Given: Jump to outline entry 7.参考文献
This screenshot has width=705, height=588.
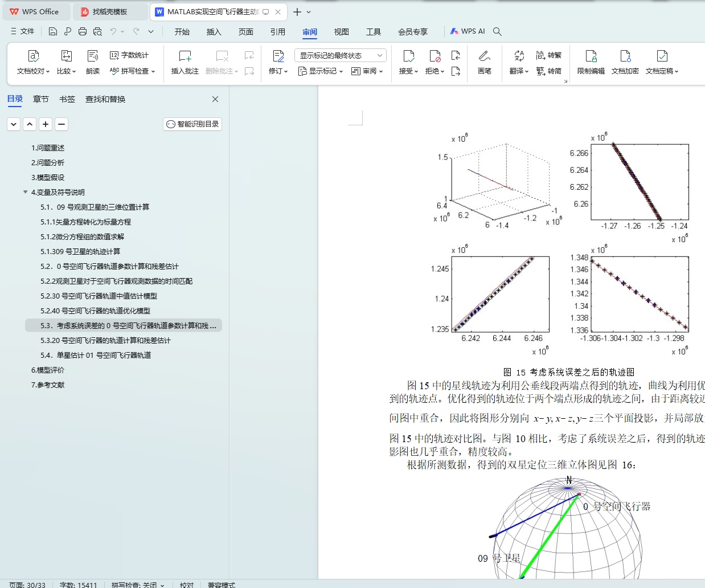Looking at the screenshot, I should click(48, 385).
